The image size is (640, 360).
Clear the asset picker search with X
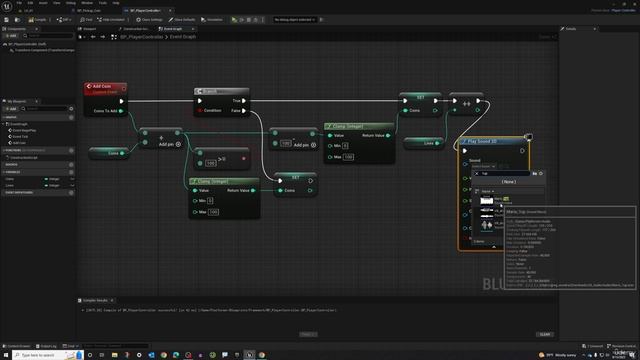[476, 173]
